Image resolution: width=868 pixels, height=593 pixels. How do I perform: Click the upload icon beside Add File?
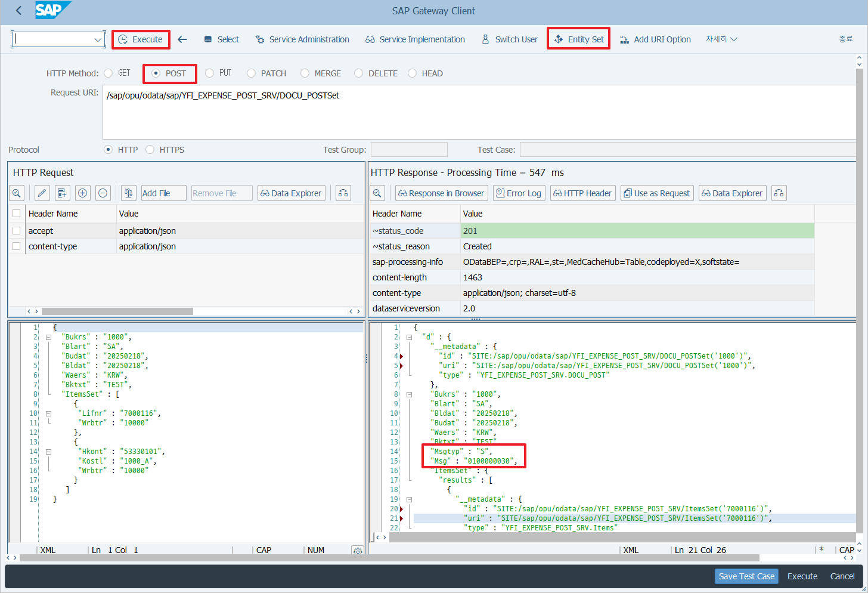[x=128, y=193]
